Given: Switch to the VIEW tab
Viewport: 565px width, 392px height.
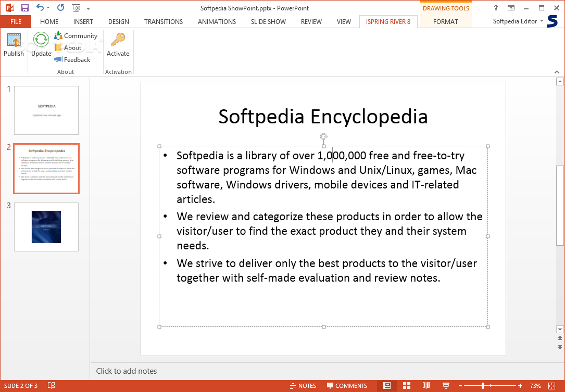Looking at the screenshot, I should [x=344, y=22].
